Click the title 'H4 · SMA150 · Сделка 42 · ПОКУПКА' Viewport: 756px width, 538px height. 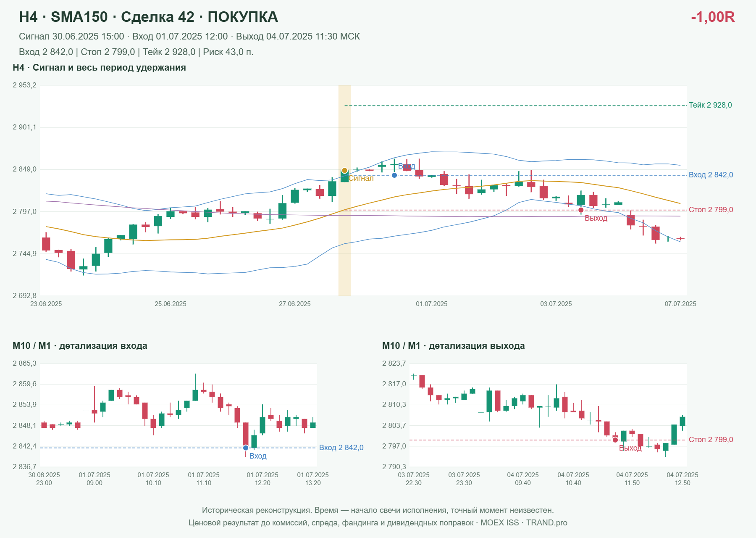coord(149,17)
